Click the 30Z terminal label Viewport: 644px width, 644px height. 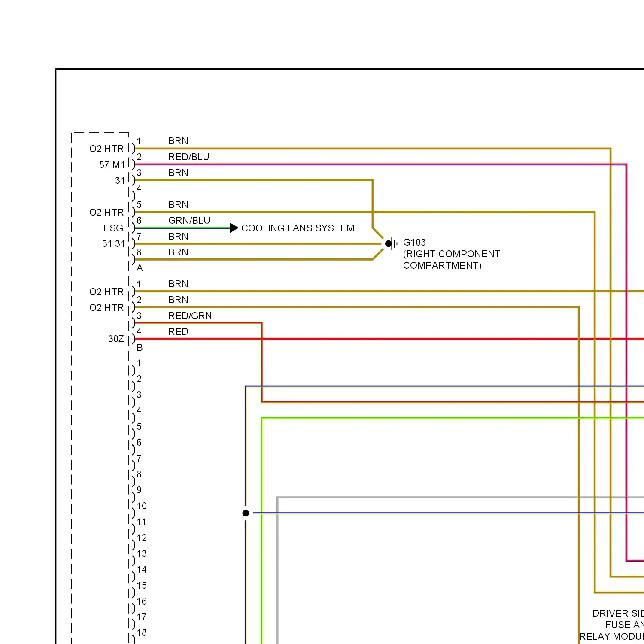point(116,339)
